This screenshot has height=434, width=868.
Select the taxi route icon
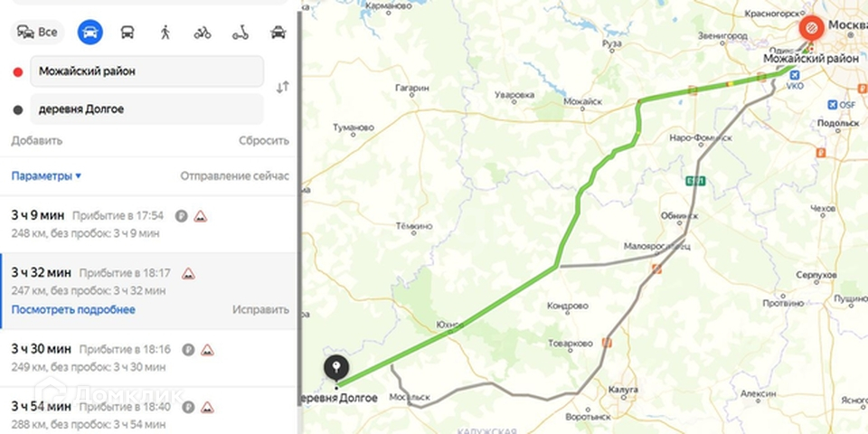(278, 33)
